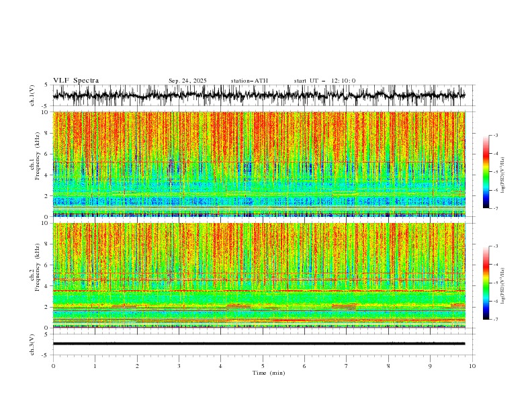Click the time axis tick label "7"
532x411 pixels.
click(x=347, y=366)
